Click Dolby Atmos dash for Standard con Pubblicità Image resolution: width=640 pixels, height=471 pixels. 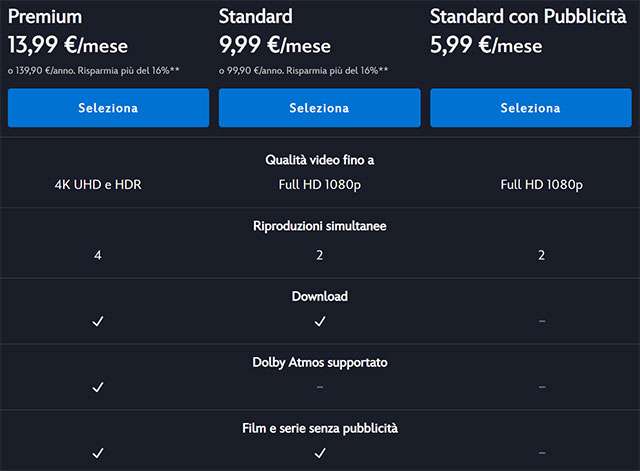coord(541,386)
